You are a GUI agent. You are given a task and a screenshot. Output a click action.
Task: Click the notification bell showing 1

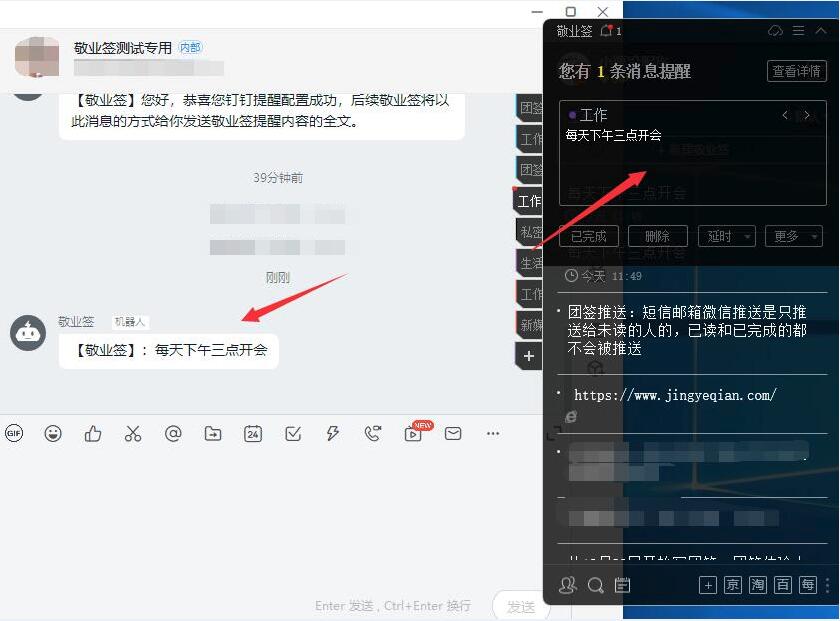608,30
